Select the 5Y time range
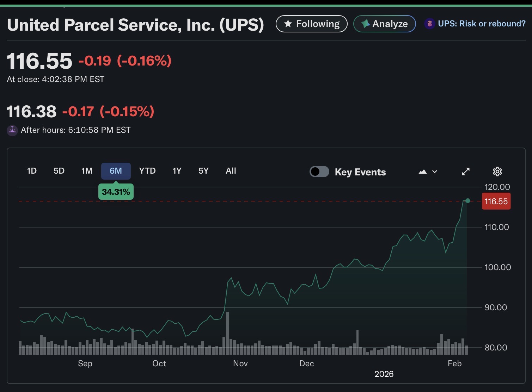 [203, 171]
